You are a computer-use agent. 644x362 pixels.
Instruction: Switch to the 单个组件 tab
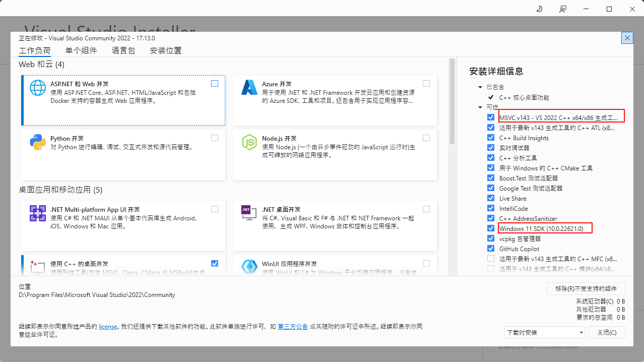[x=81, y=50]
